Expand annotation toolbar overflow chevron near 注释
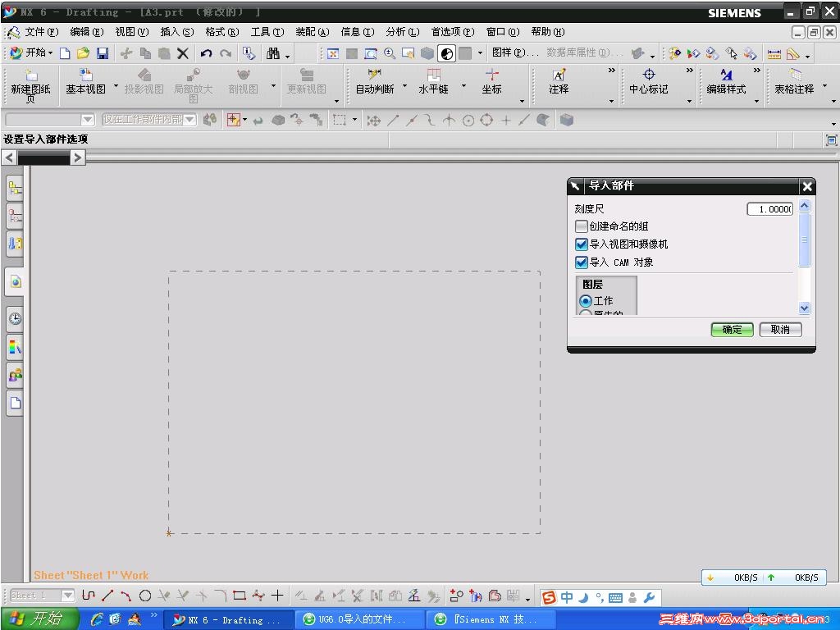The image size is (840, 630). click(612, 71)
